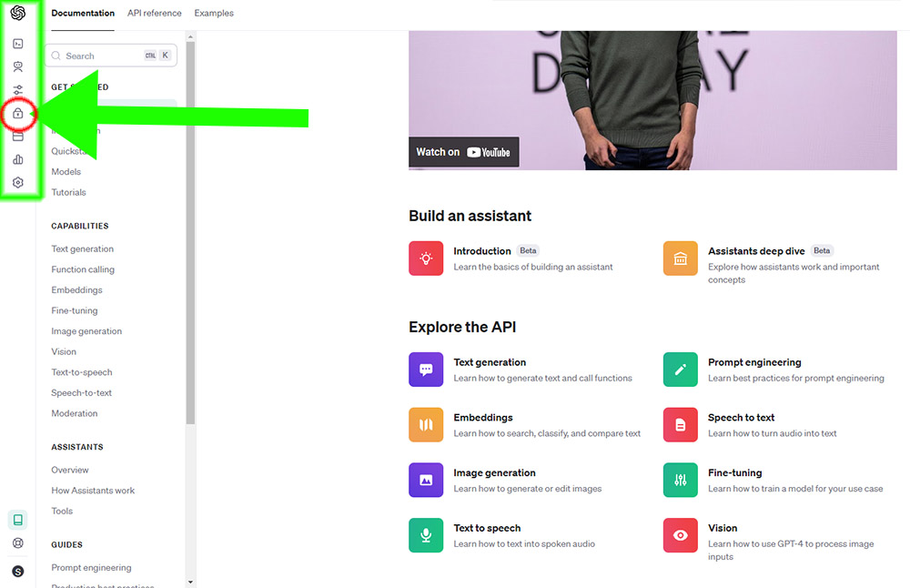Click 'Learn how to train a model for your use case'

[x=795, y=489]
